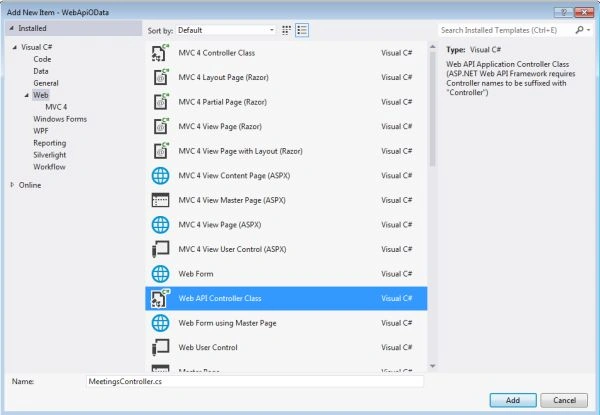This screenshot has width=600, height=415.
Task: Click the MVC 4 View Page (Razor) icon
Action: (x=160, y=126)
